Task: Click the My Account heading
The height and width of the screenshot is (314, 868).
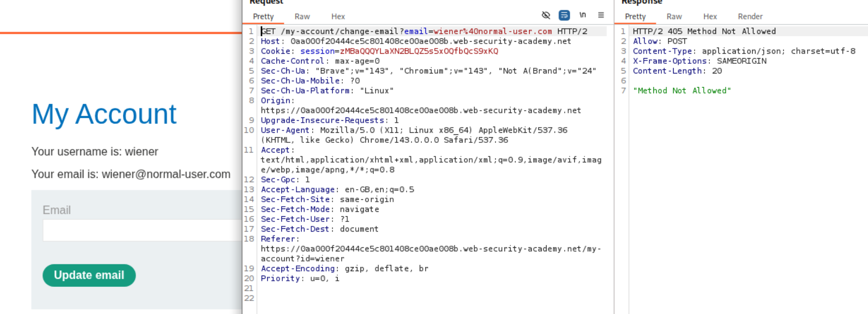Action: (104, 114)
